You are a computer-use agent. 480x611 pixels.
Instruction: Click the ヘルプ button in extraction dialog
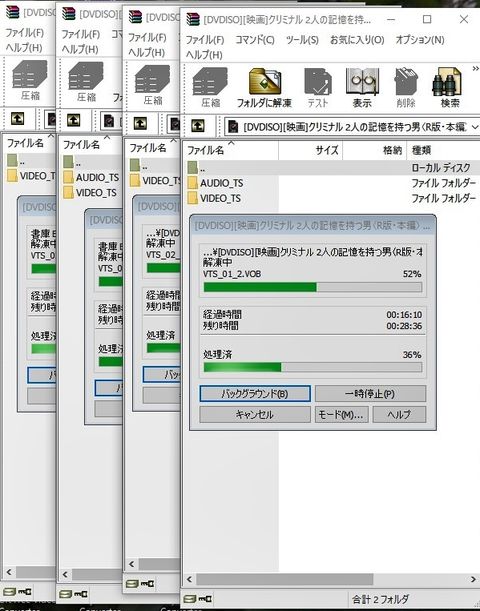tap(399, 414)
